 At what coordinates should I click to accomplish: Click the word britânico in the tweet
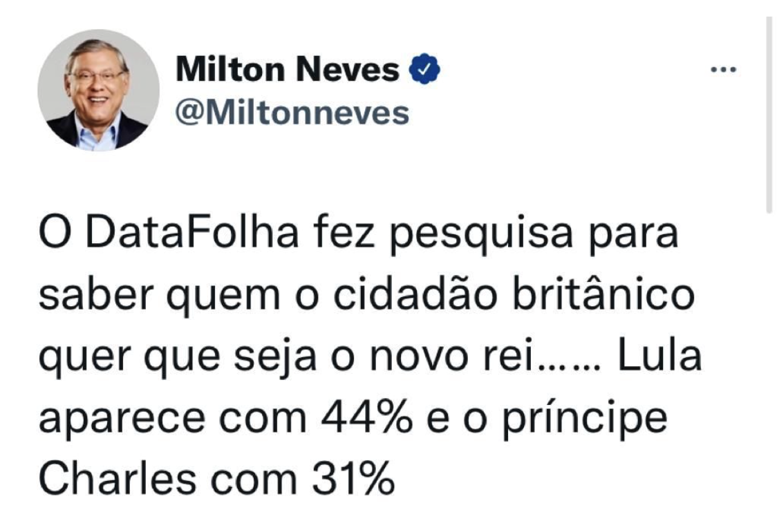603,294
